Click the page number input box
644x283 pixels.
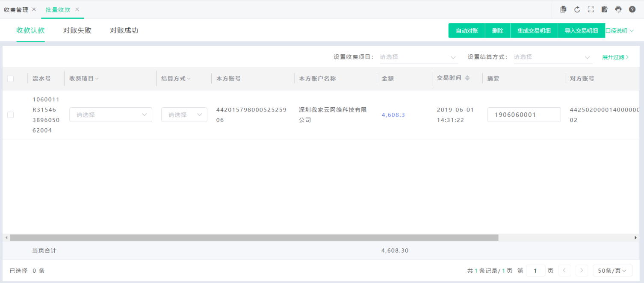pos(535,271)
